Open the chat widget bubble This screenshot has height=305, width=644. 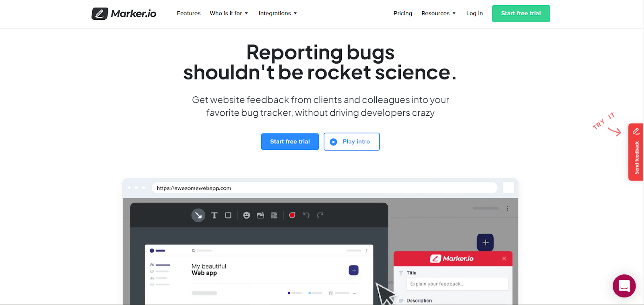pyautogui.click(x=624, y=286)
